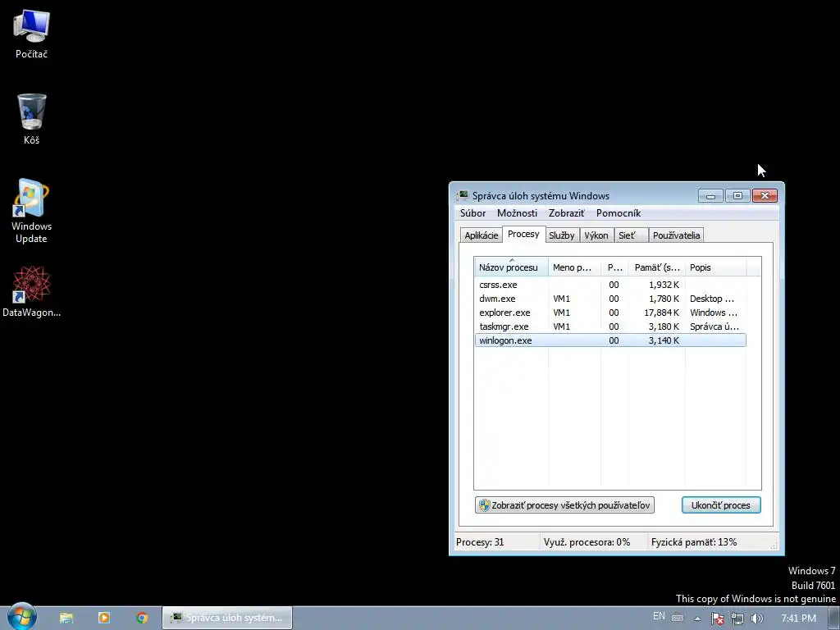Open File Explorer from the taskbar
The height and width of the screenshot is (630, 840).
click(x=66, y=618)
